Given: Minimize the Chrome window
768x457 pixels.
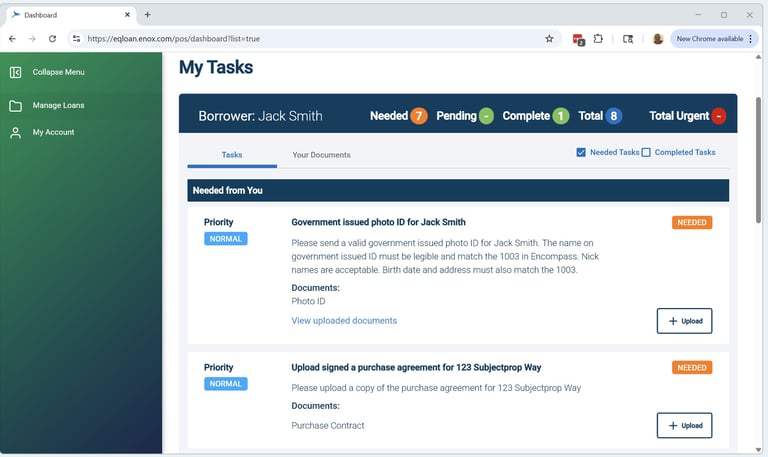Looking at the screenshot, I should 698,15.
